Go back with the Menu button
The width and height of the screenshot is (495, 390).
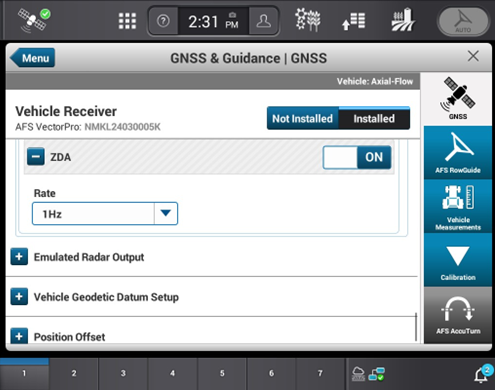pos(32,58)
